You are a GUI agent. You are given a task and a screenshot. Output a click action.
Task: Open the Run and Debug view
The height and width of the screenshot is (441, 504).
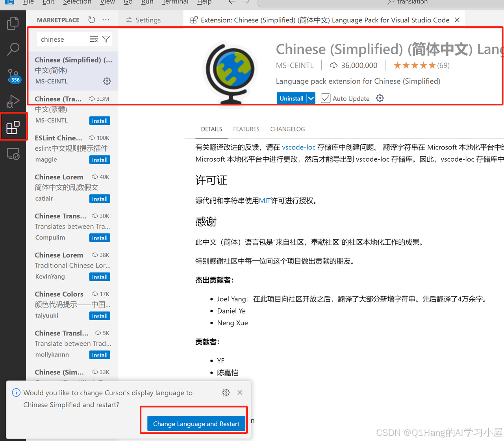[x=13, y=101]
